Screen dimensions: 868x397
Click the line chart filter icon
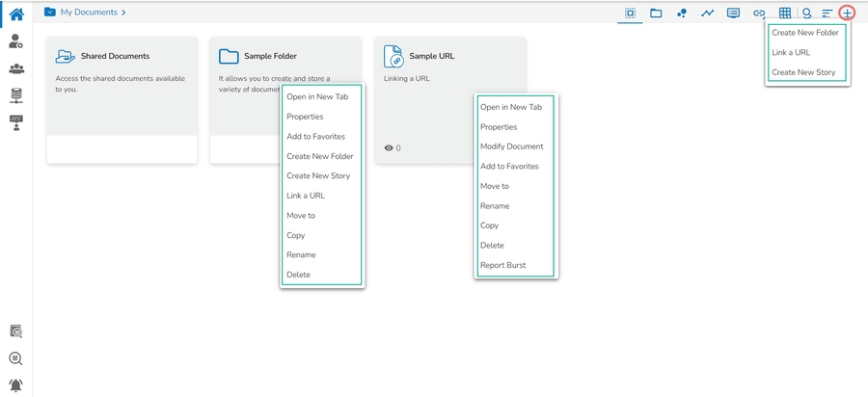(x=707, y=13)
